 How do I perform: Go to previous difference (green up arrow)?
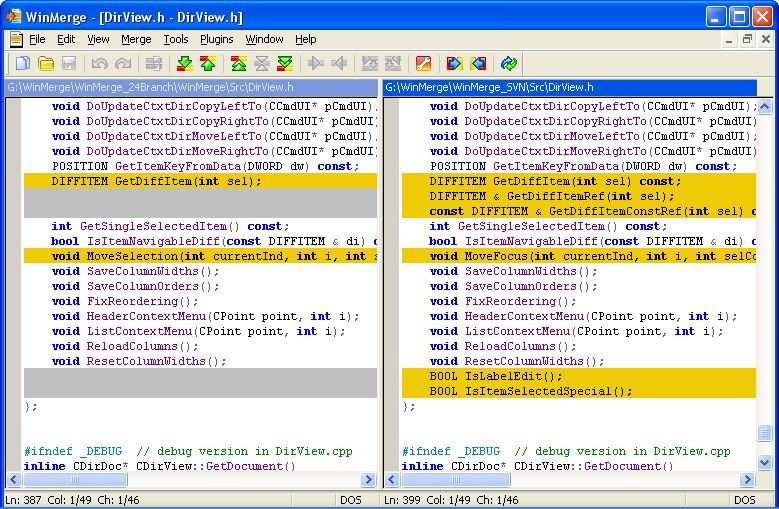point(208,64)
